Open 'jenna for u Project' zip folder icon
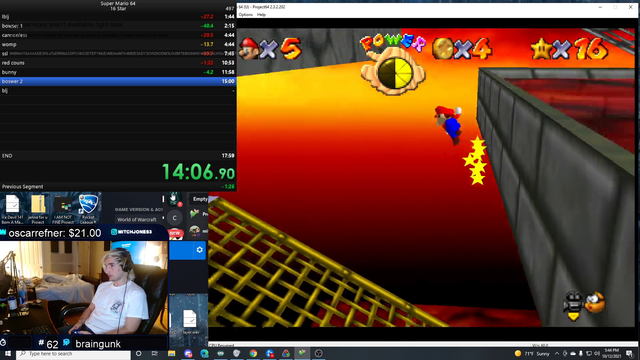This screenshot has height=360, width=640. click(38, 209)
